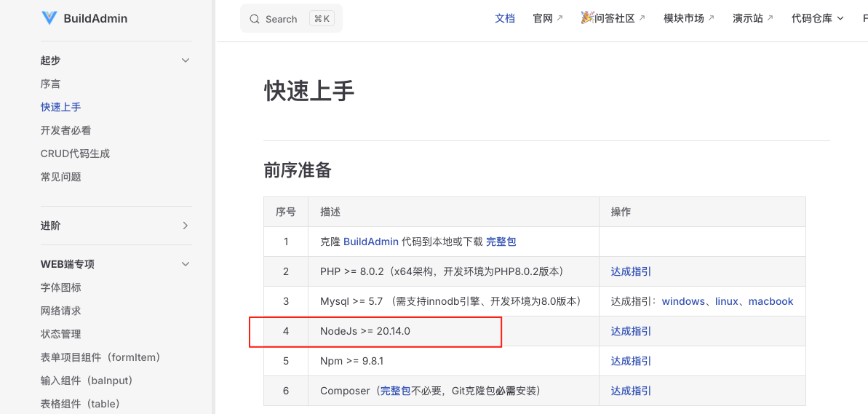Click the BuildAdmin logo icon
This screenshot has width=868, height=414.
pos(49,18)
